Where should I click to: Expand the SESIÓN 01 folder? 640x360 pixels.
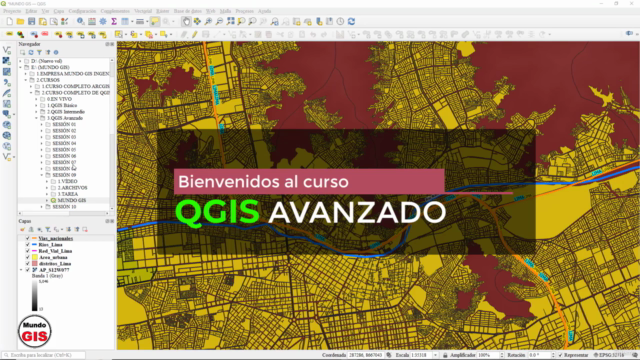pos(42,124)
